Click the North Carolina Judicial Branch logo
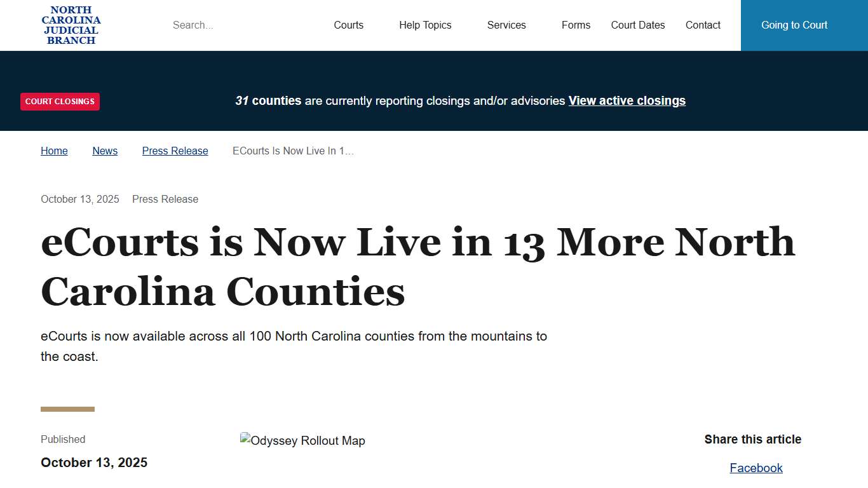Image resolution: width=868 pixels, height=488 pixels. point(71,25)
